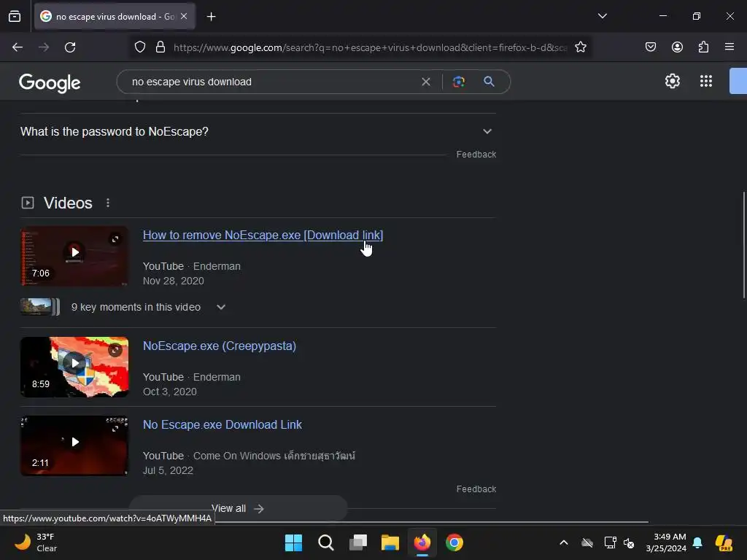Open weather widget showing 33°F Clear
747x560 pixels.
pos(36,542)
